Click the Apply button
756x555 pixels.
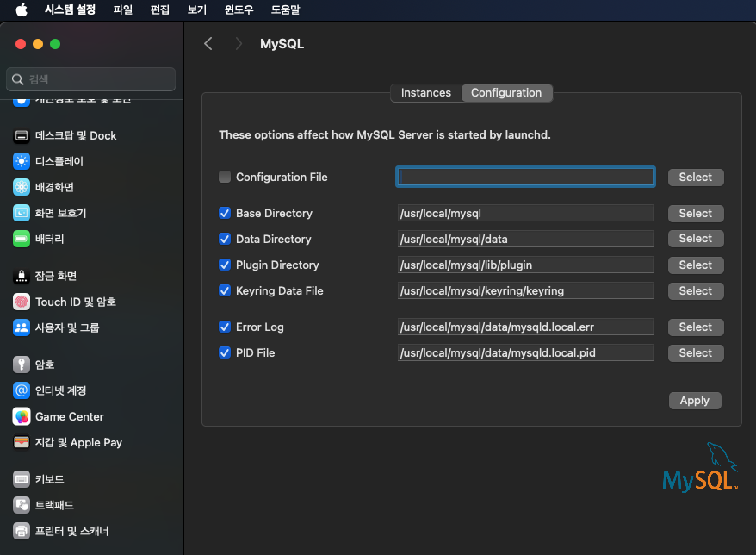pyautogui.click(x=695, y=401)
